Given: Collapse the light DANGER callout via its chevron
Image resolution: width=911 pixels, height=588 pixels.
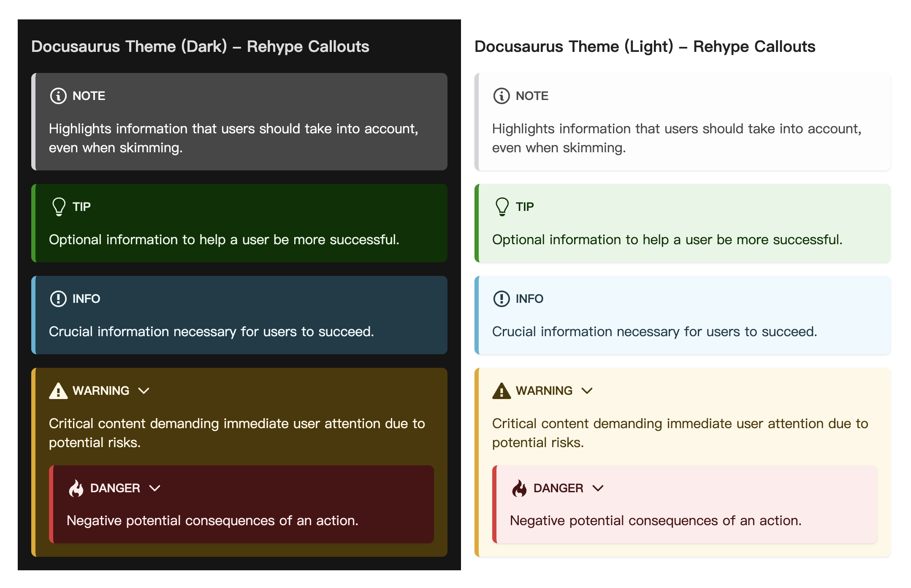Looking at the screenshot, I should 598,488.
